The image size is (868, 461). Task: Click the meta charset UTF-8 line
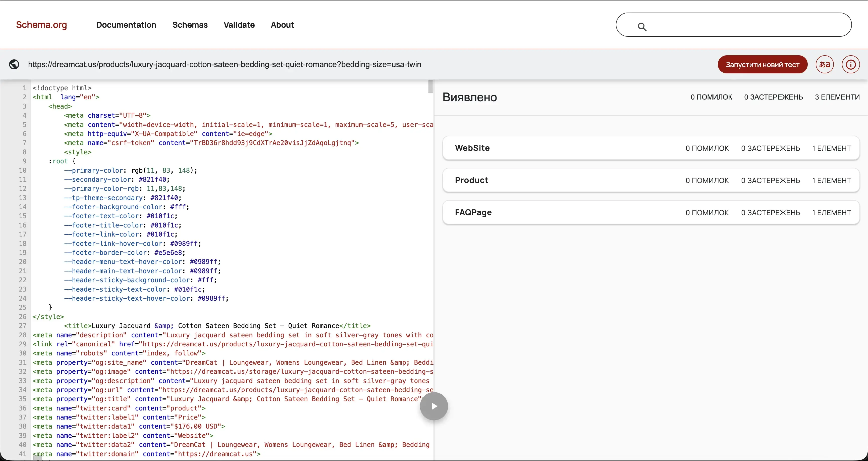point(107,115)
